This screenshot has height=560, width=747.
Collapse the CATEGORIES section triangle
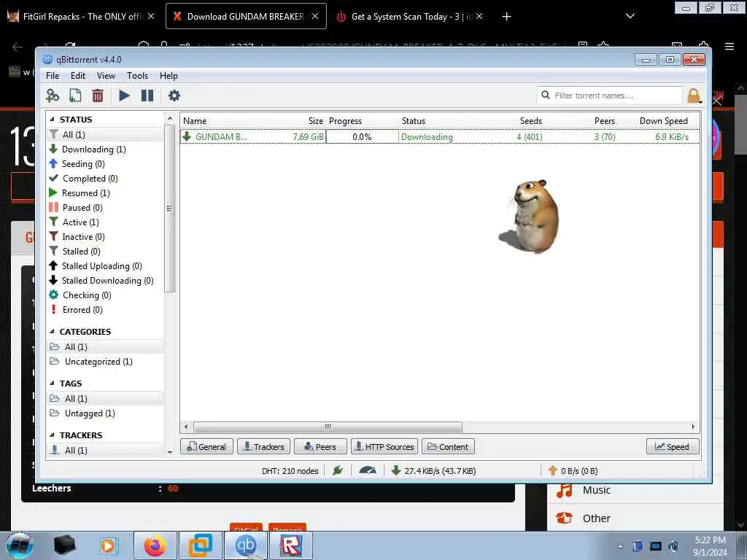(52, 332)
